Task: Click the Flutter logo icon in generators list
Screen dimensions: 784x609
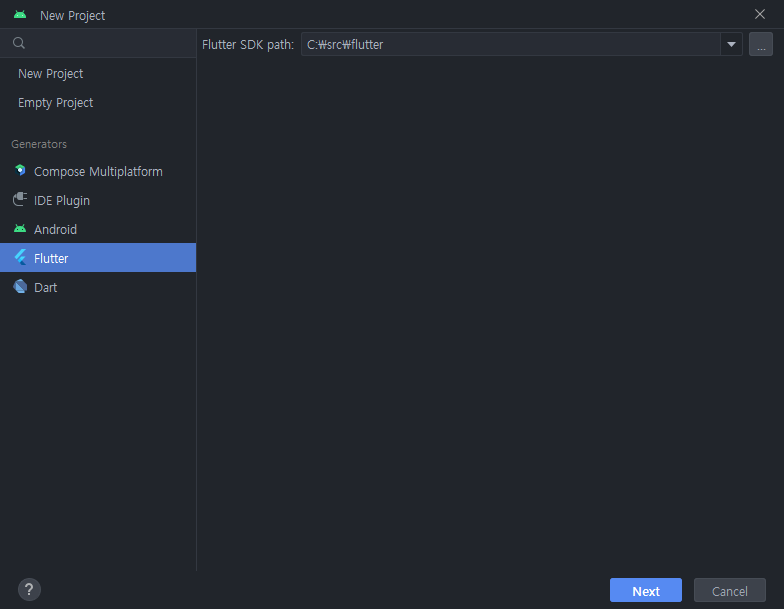Action: pyautogui.click(x=20, y=258)
